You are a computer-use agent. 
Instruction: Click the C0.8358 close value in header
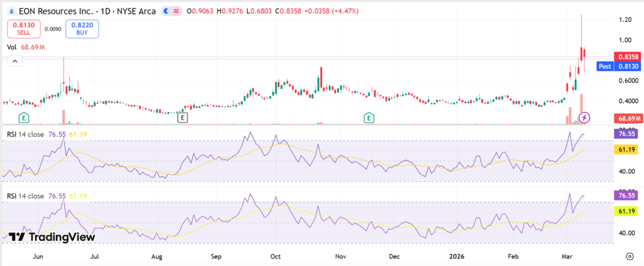[288, 11]
